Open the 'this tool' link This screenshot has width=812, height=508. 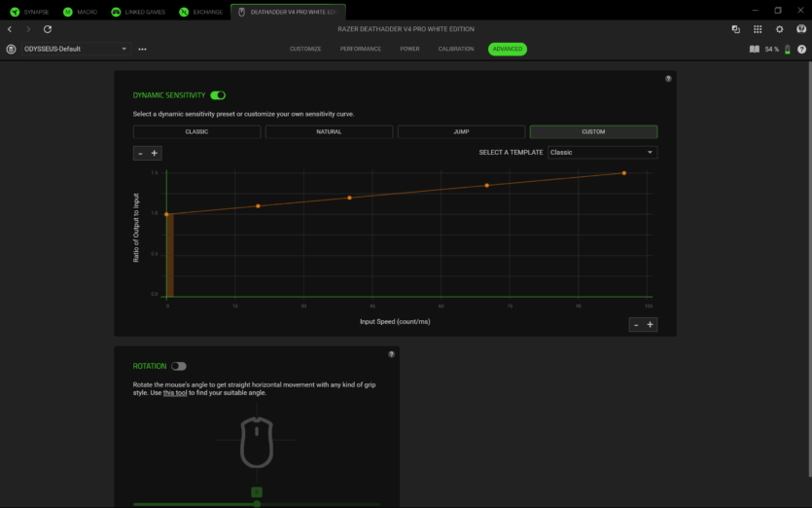pyautogui.click(x=176, y=393)
